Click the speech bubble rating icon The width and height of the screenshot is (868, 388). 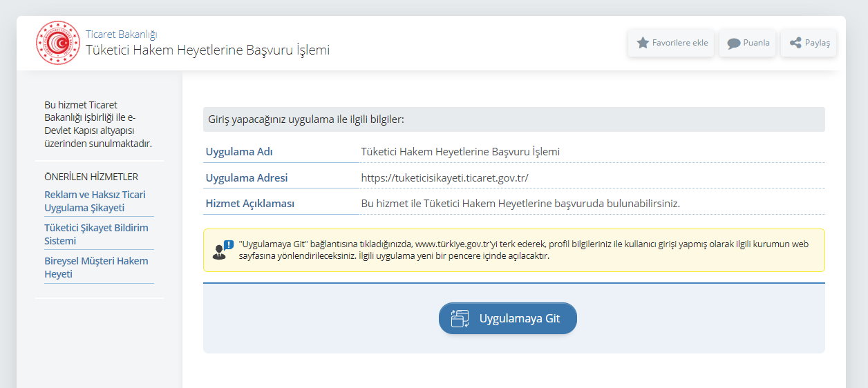click(733, 43)
